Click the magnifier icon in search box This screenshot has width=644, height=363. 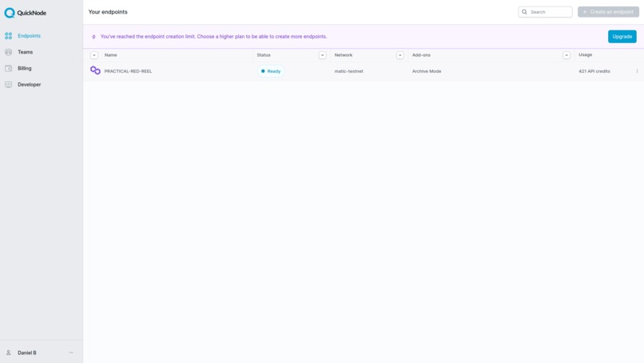point(524,12)
